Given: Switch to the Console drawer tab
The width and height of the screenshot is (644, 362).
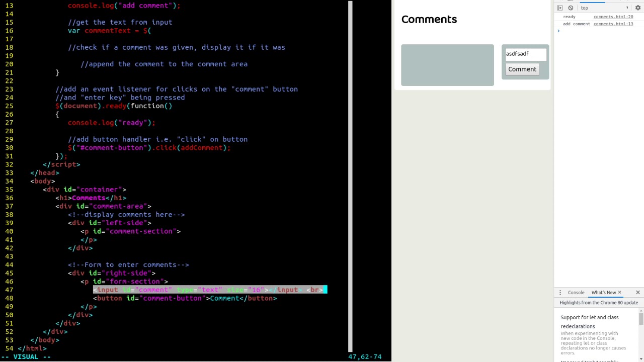Looking at the screenshot, I should tap(576, 293).
